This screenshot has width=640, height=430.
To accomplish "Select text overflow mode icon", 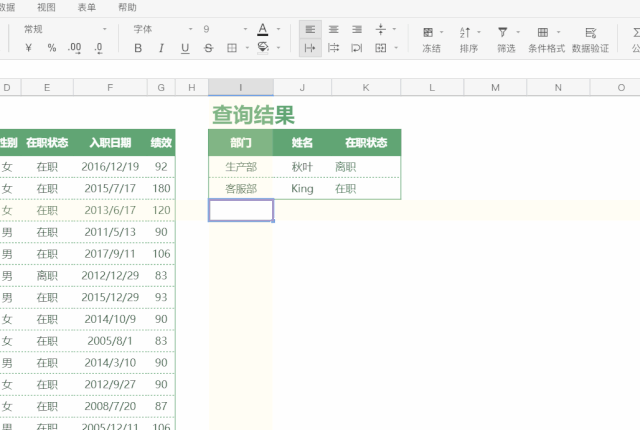I will coord(310,48).
